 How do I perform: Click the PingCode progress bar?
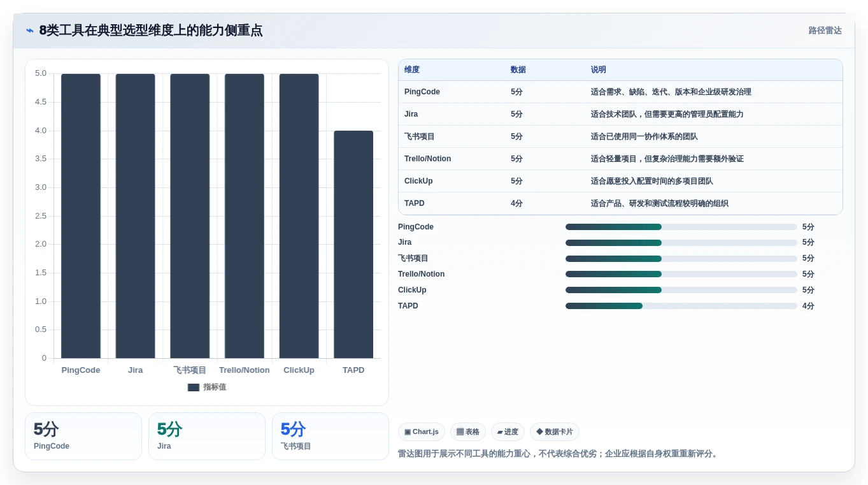[681, 227]
